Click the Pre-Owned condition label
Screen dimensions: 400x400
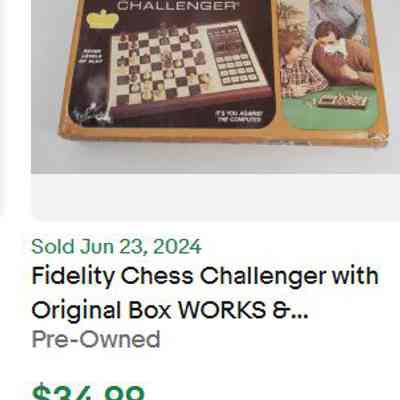point(96,339)
